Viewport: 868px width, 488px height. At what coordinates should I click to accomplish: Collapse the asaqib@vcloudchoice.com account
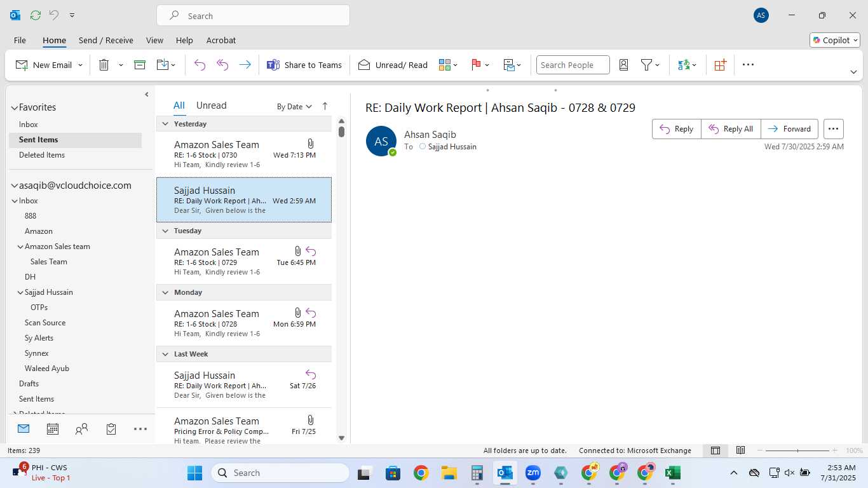pos(15,186)
